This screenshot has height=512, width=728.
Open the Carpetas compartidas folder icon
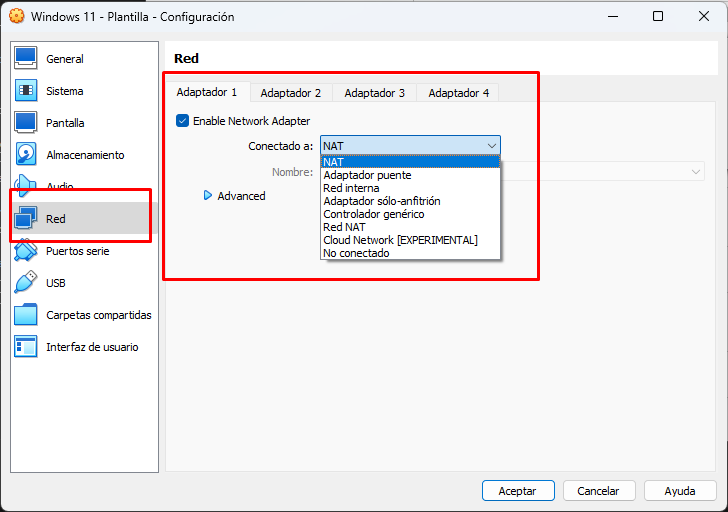[26, 315]
